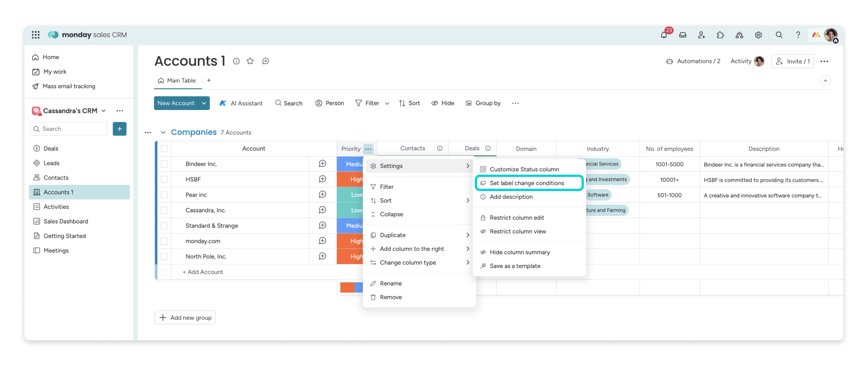Choose Filter in the column menu

420,187
